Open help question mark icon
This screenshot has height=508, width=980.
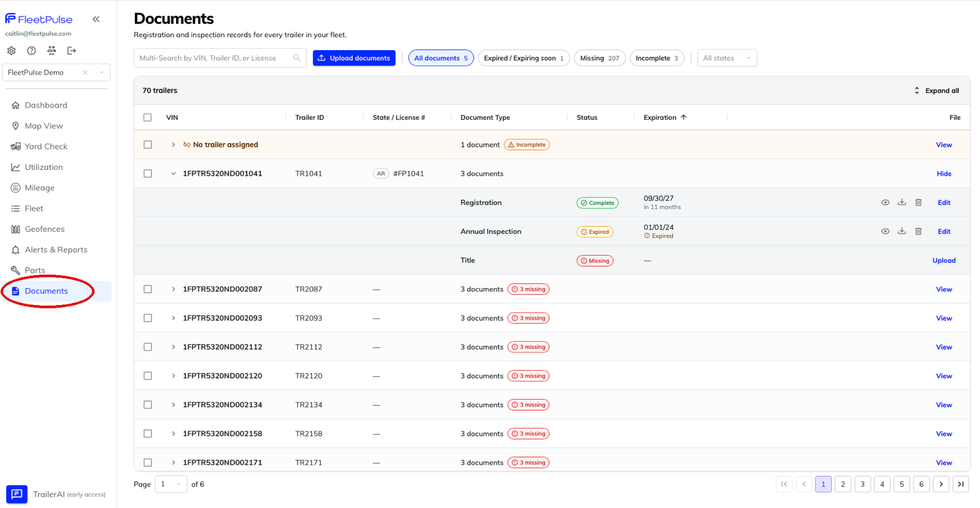(32, 51)
